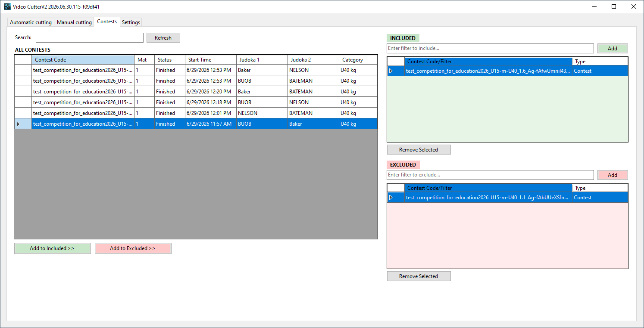Sort by Category column header
644x328 pixels.
(x=358, y=60)
